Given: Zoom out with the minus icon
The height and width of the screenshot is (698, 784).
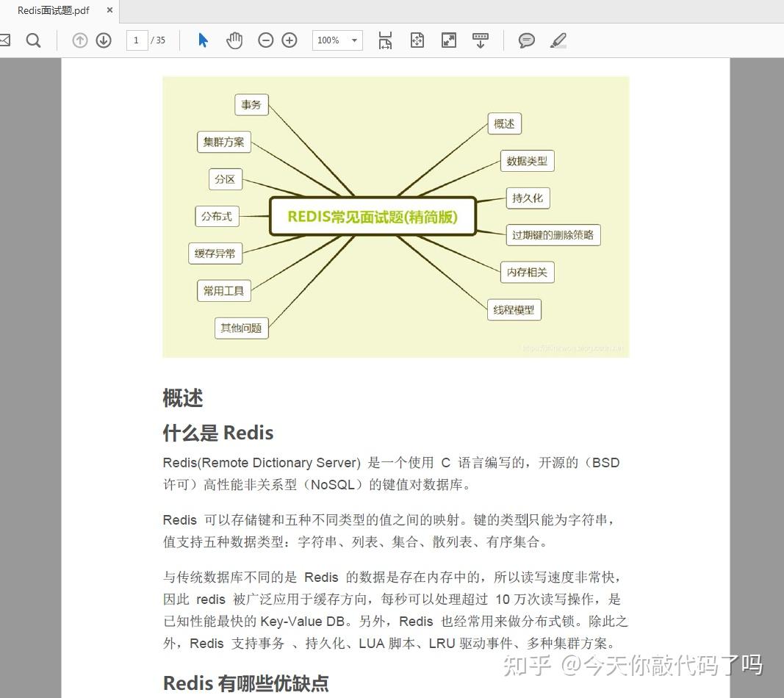Looking at the screenshot, I should [266, 40].
